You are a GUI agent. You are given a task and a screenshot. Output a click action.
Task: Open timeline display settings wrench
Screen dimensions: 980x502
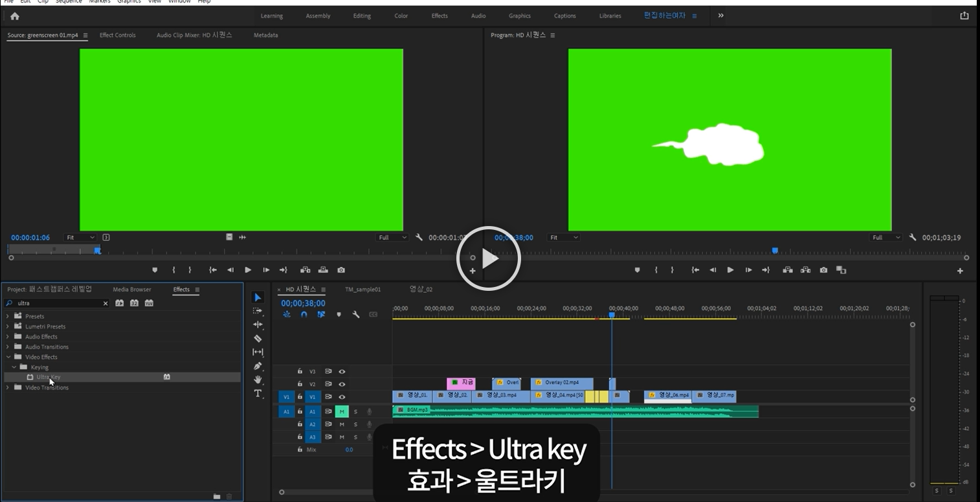355,314
